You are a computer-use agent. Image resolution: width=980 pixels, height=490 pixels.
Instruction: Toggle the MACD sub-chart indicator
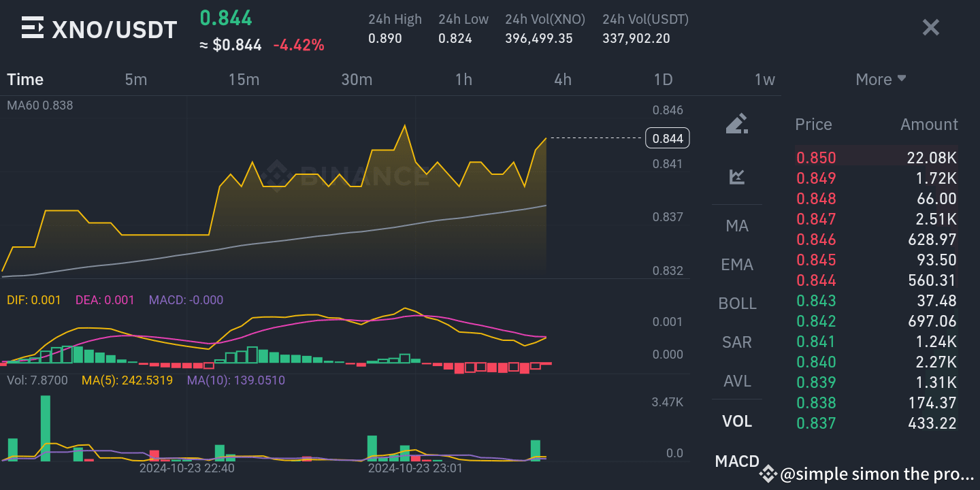tap(737, 461)
